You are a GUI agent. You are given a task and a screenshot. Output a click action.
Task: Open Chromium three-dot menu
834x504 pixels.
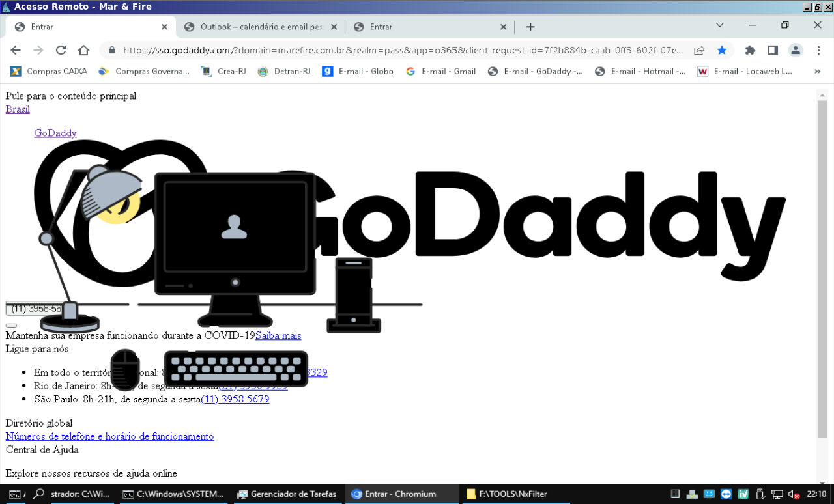coord(818,50)
